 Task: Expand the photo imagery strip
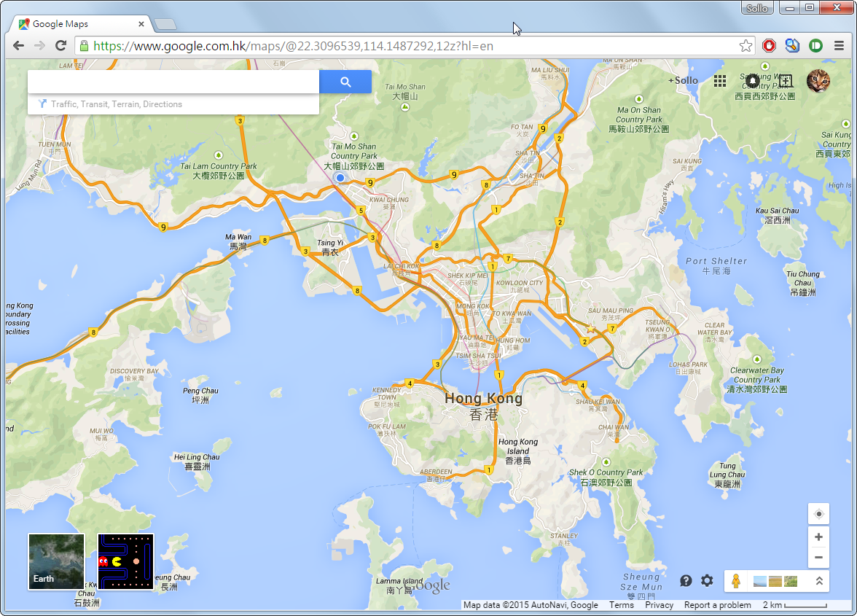click(819, 581)
